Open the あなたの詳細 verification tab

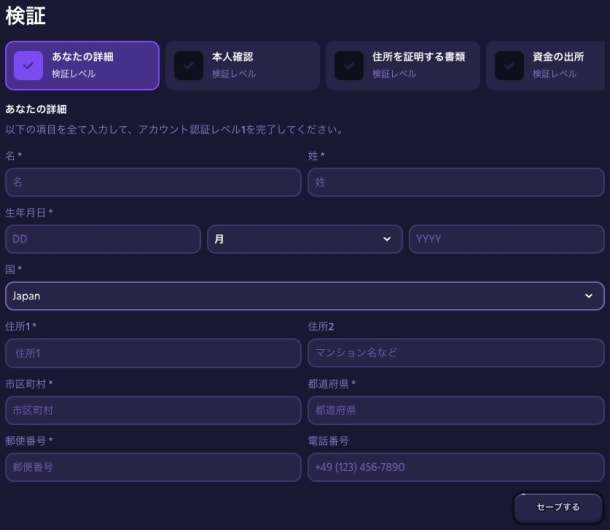click(x=82, y=65)
